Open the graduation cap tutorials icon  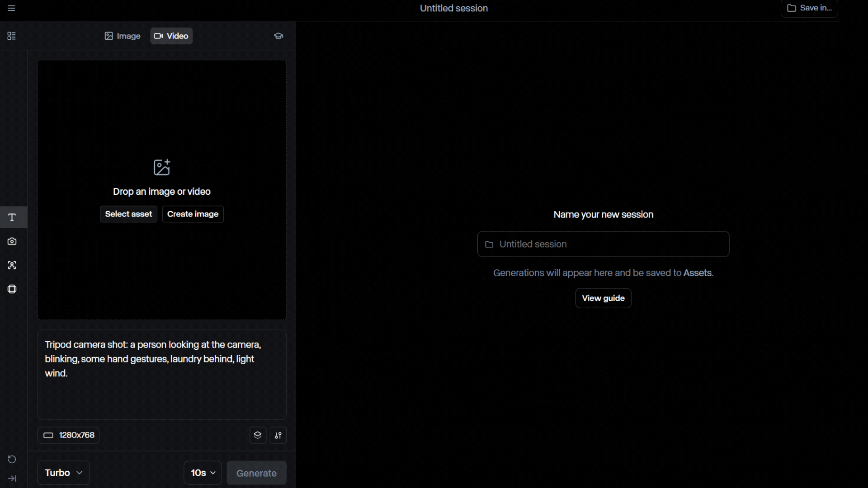(x=278, y=36)
